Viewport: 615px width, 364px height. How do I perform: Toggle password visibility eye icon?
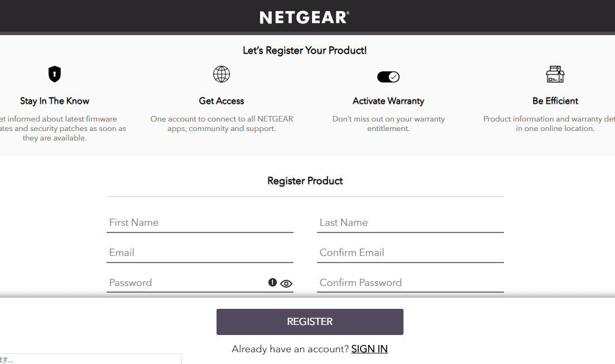pyautogui.click(x=286, y=283)
